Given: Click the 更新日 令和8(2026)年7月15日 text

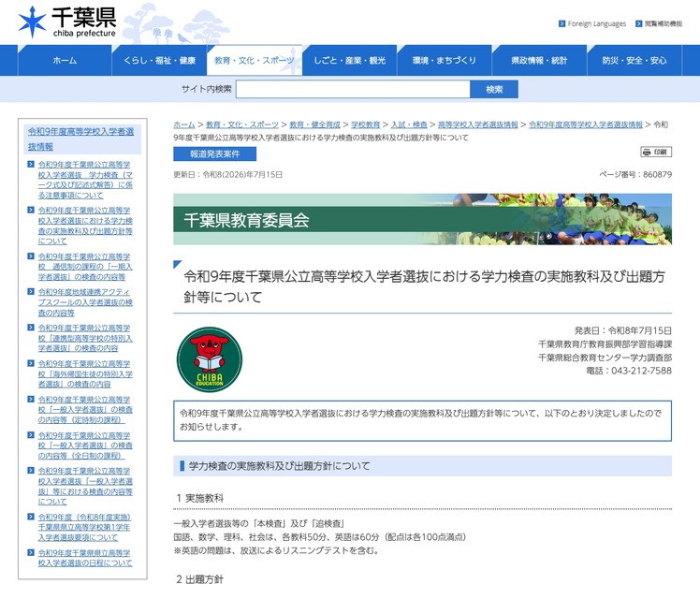Looking at the screenshot, I should click(x=228, y=174).
